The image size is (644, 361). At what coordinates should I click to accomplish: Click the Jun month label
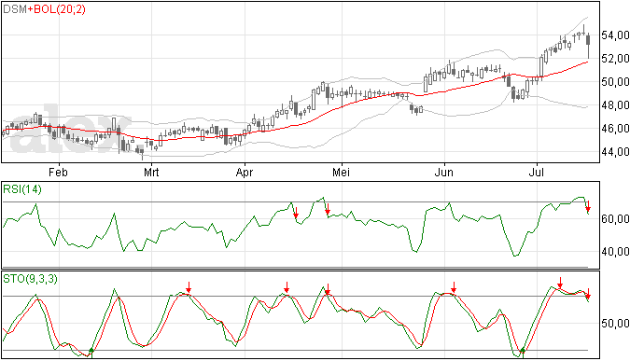(443, 172)
